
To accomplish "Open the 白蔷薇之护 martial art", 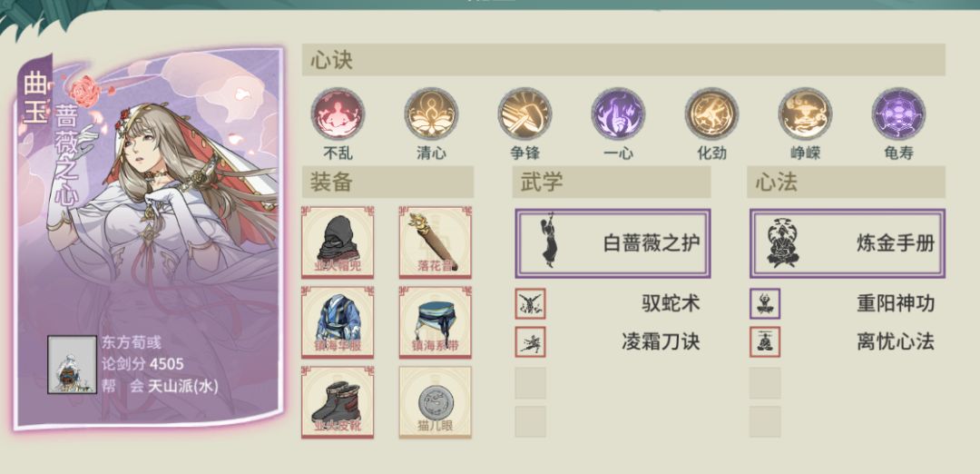I will click(x=613, y=243).
